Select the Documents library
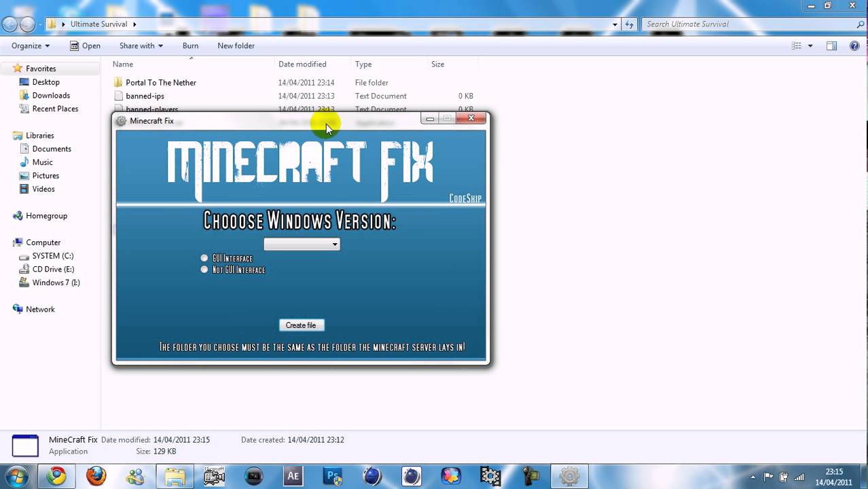Screen dimensions: 868x489 pyautogui.click(x=52, y=149)
